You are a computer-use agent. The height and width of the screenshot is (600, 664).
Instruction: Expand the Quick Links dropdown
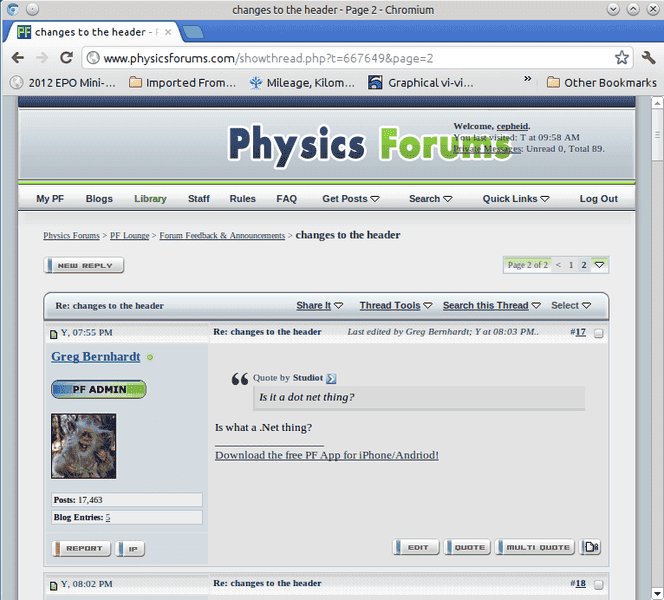(516, 199)
